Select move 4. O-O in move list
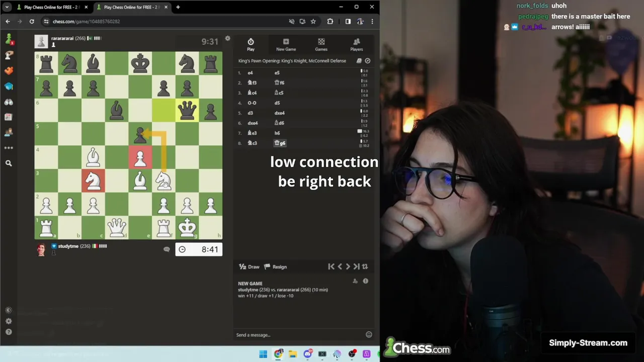The height and width of the screenshot is (362, 644). 252,103
